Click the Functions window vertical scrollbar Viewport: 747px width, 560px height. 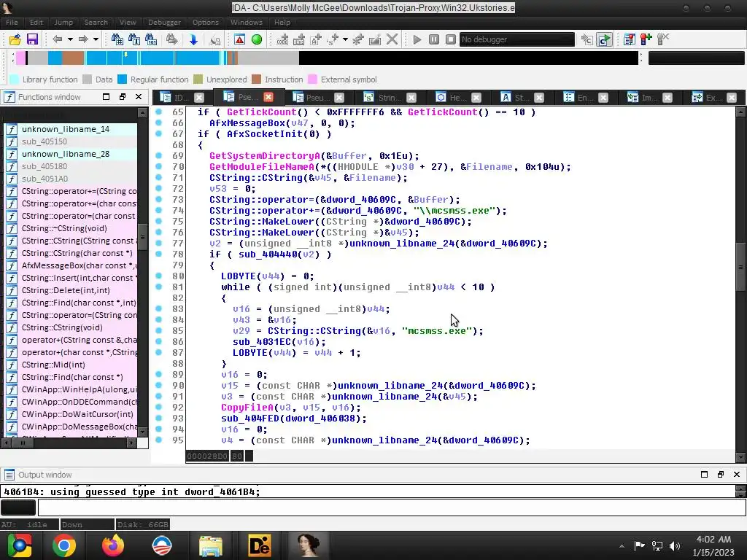142,272
